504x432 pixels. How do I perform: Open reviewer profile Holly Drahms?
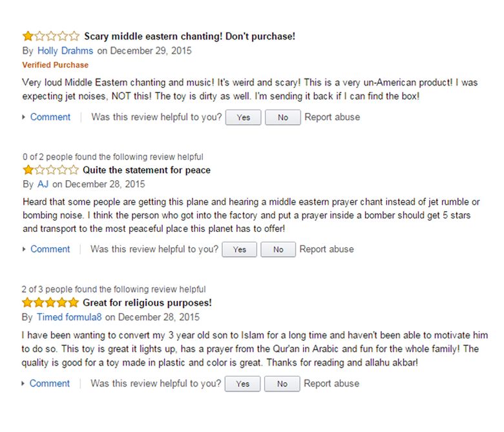[65, 51]
